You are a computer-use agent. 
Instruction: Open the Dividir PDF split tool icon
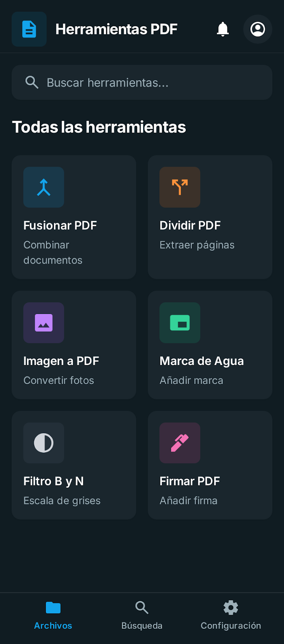180,187
